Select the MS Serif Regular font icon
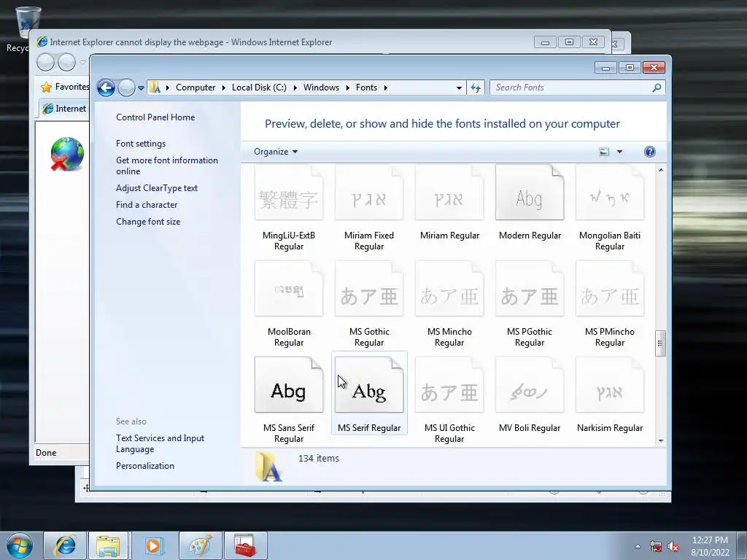 369,385
